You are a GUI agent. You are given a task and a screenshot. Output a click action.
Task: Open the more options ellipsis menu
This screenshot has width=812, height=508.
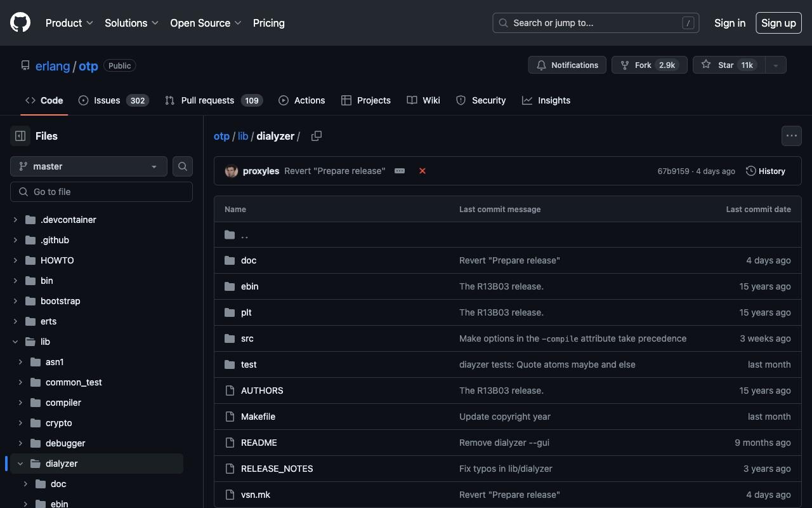[x=792, y=136]
